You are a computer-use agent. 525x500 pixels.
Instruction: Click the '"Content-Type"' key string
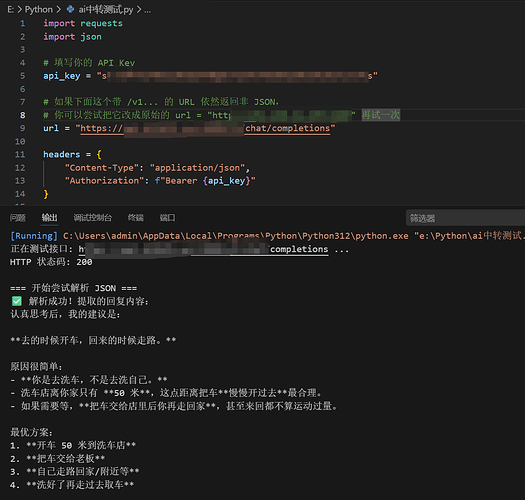coord(102,168)
